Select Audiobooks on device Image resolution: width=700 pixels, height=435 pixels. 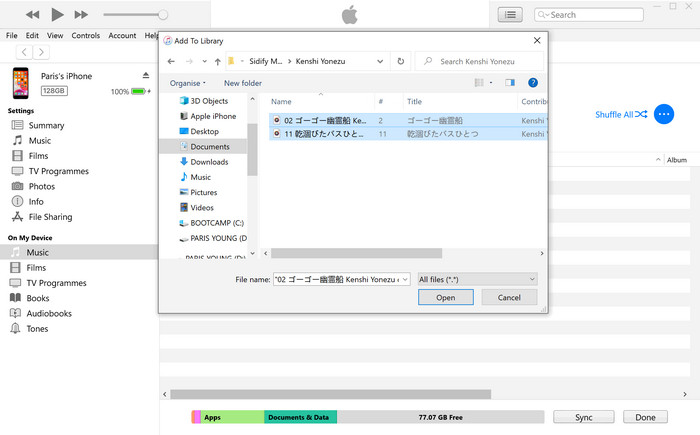click(x=49, y=313)
